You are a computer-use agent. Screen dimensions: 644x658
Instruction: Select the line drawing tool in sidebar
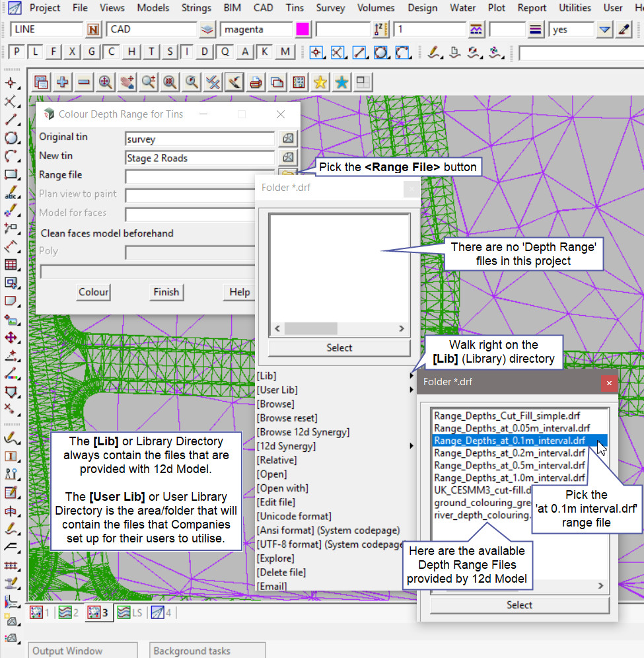(x=11, y=120)
